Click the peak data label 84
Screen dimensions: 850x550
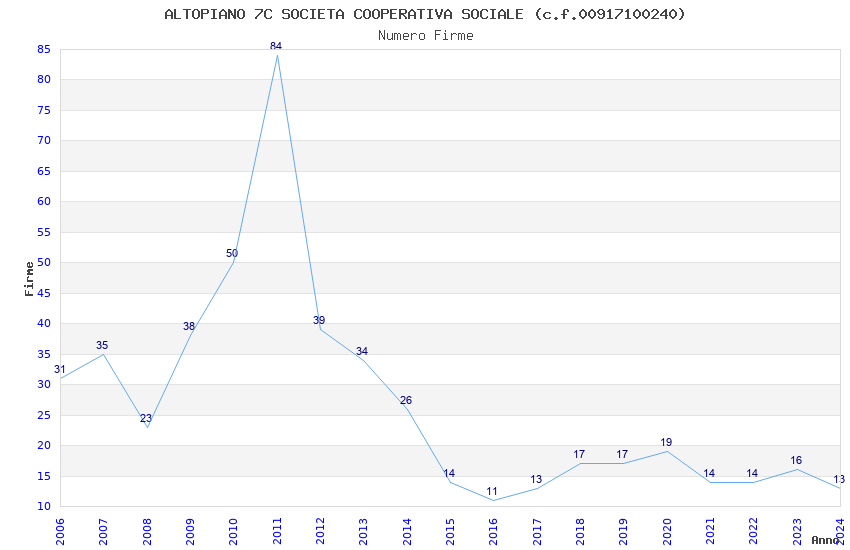pyautogui.click(x=276, y=46)
